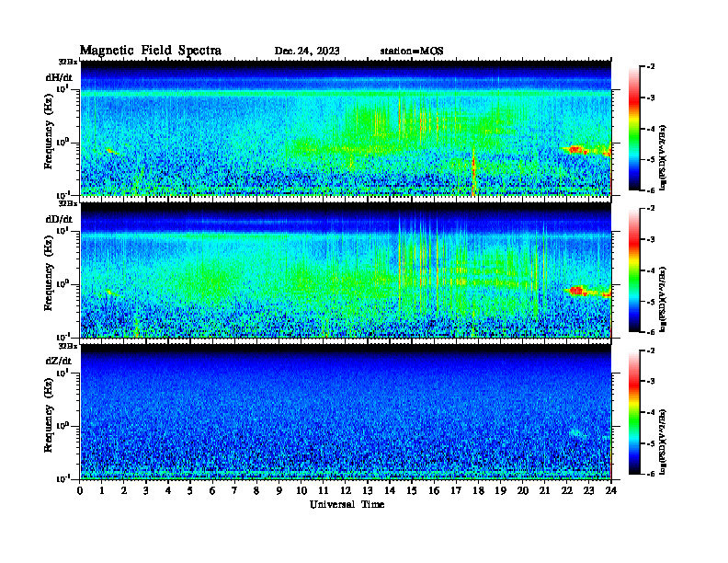Click the hour "21" tick label
The image size is (728, 563).
544,491
